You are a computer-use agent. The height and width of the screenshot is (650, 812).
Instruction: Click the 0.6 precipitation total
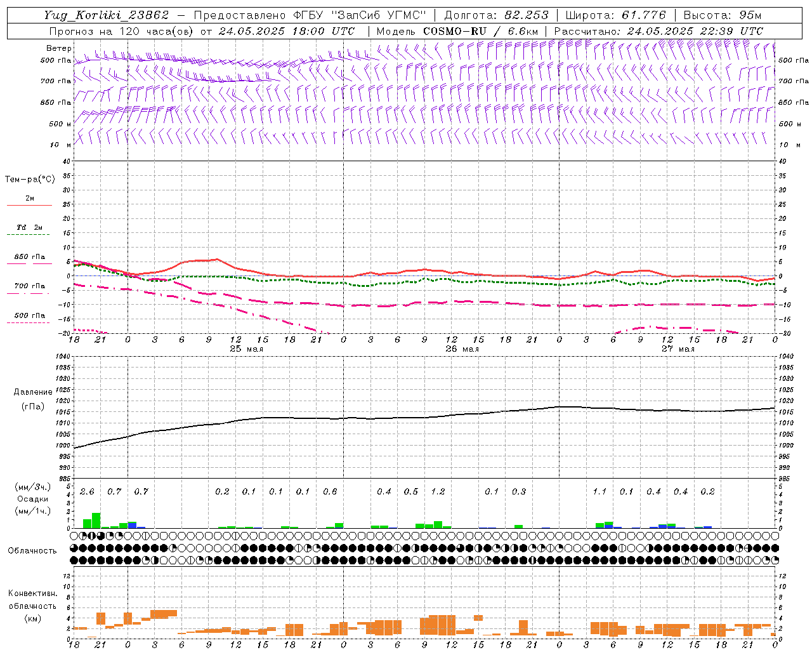[x=330, y=492]
